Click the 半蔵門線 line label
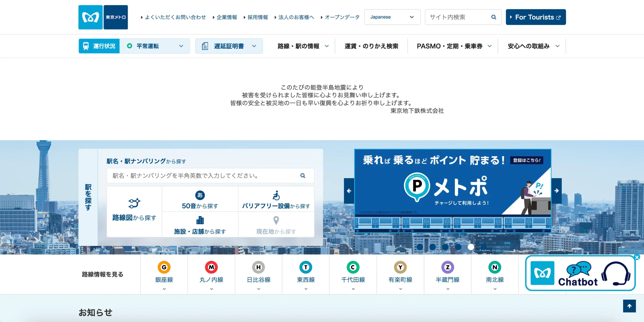 [x=448, y=280]
